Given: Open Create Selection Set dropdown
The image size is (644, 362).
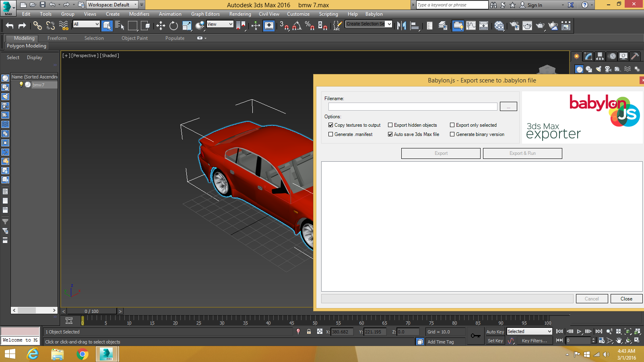Looking at the screenshot, I should pos(369,24).
